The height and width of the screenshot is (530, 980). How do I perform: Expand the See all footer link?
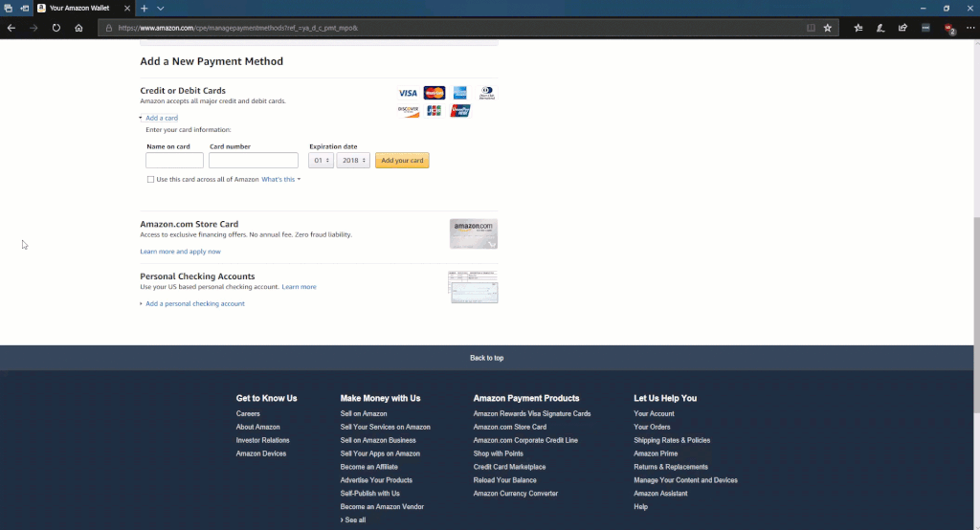353,520
